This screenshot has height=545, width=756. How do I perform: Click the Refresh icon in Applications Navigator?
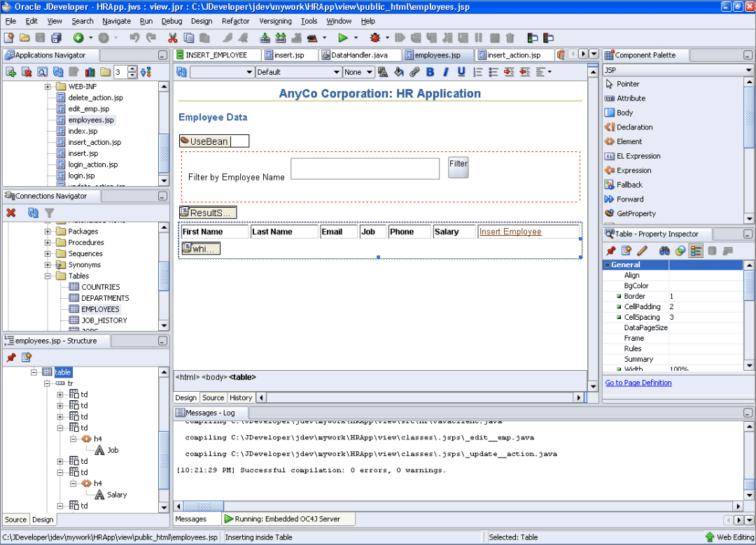point(57,71)
